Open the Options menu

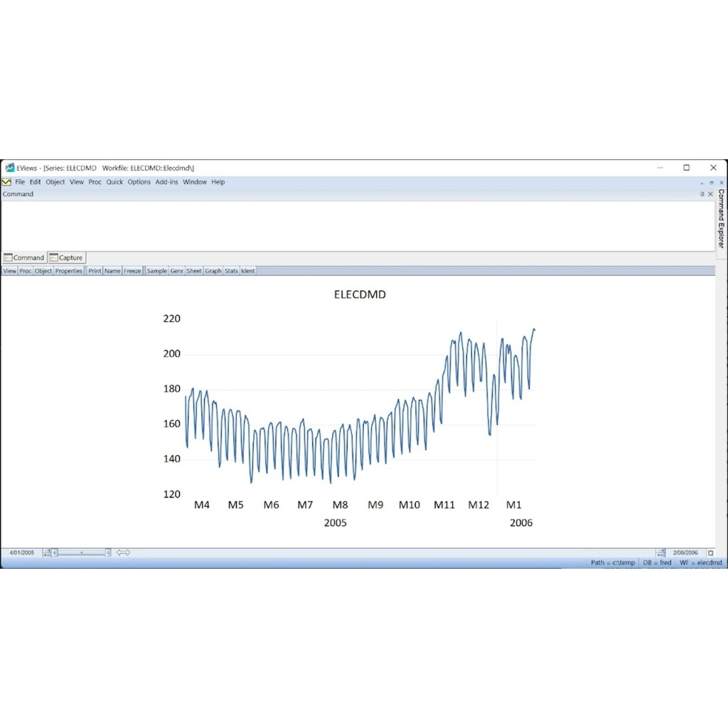pyautogui.click(x=139, y=182)
